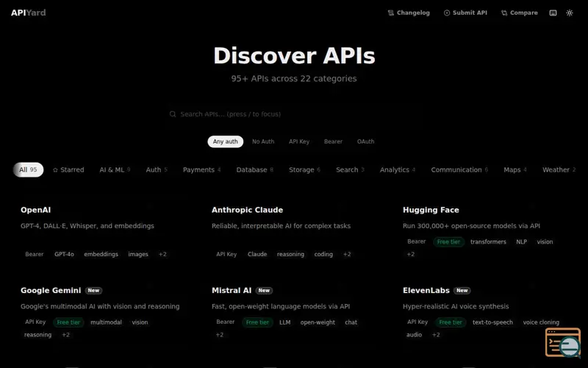
Task: Open the Hugging Face card title
Action: tap(431, 210)
